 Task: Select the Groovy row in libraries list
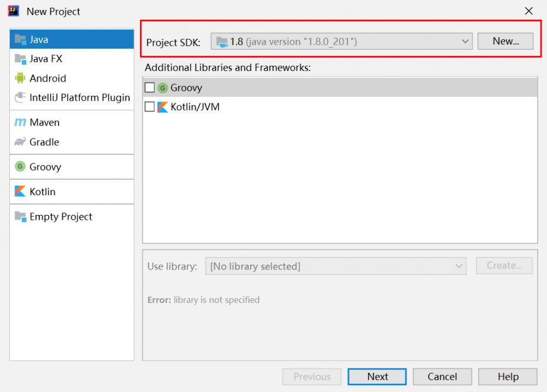tap(328, 87)
